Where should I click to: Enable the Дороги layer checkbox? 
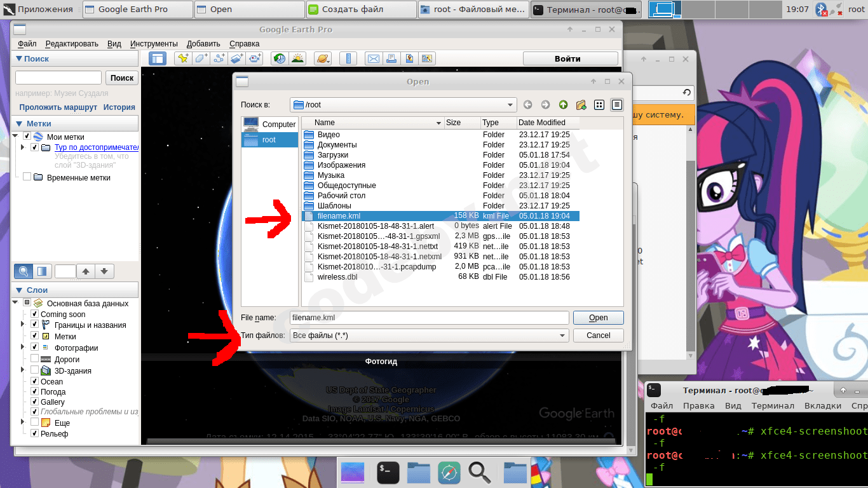coord(34,358)
